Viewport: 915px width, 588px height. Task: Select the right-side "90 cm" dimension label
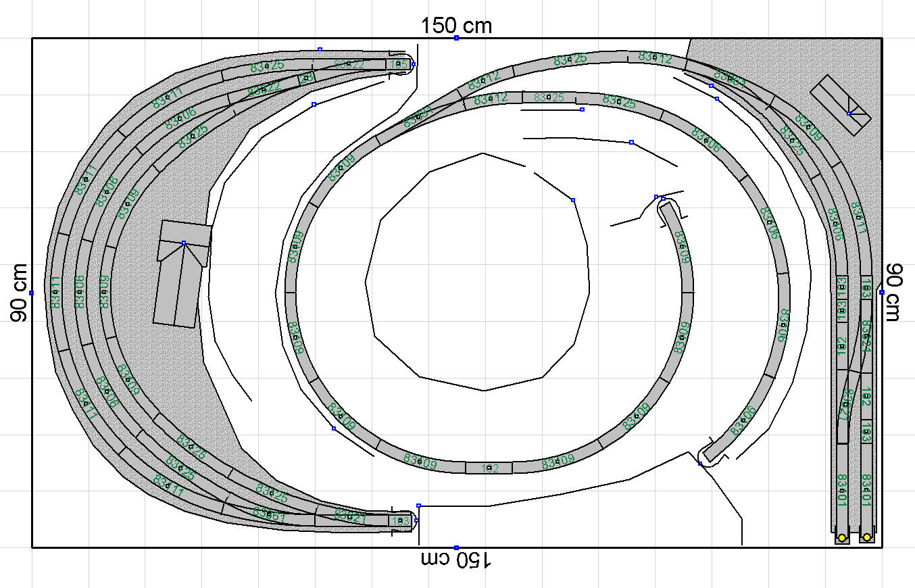click(x=895, y=293)
